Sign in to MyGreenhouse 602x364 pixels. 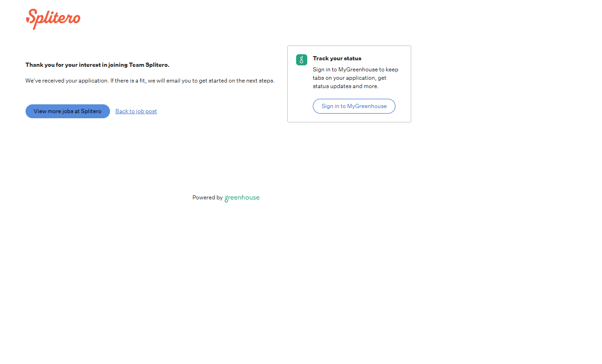pos(354,106)
